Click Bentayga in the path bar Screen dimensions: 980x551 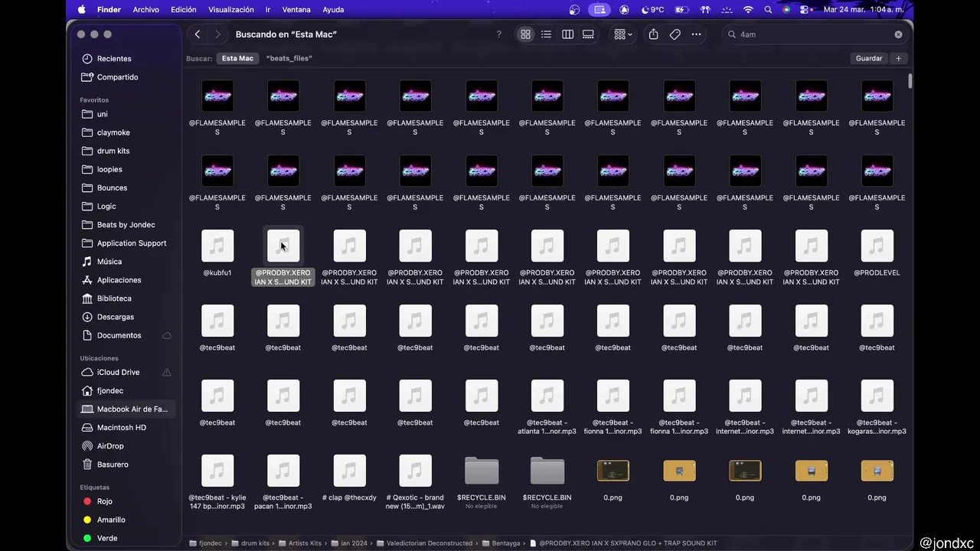coord(501,543)
